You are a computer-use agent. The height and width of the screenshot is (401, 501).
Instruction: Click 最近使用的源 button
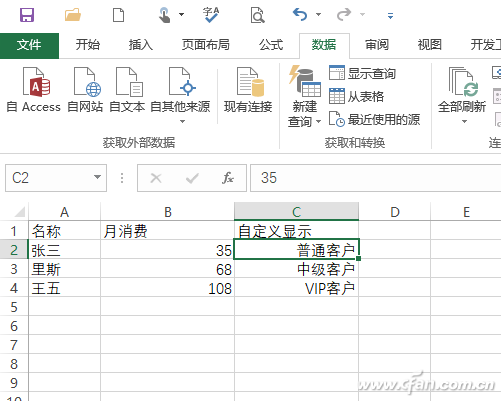pyautogui.click(x=374, y=119)
